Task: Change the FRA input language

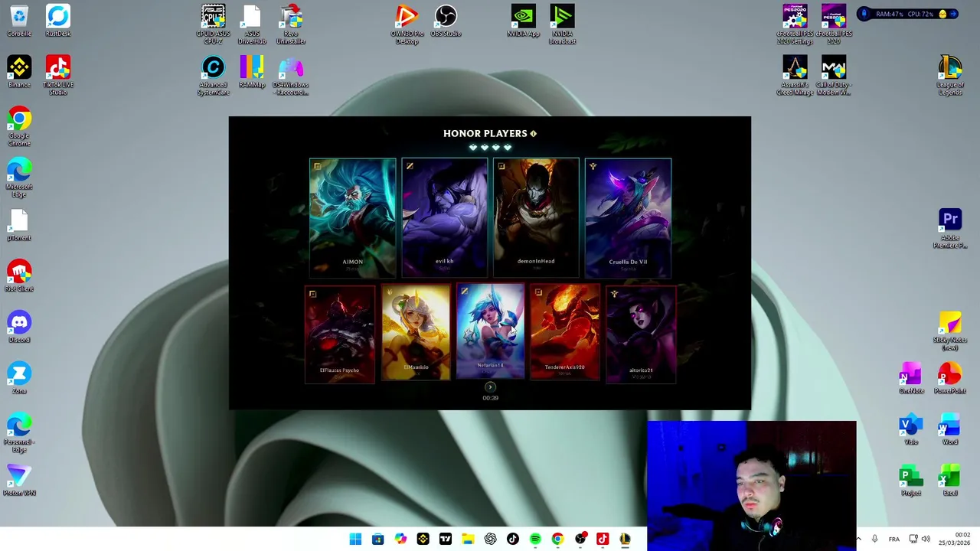Action: pyautogui.click(x=893, y=540)
